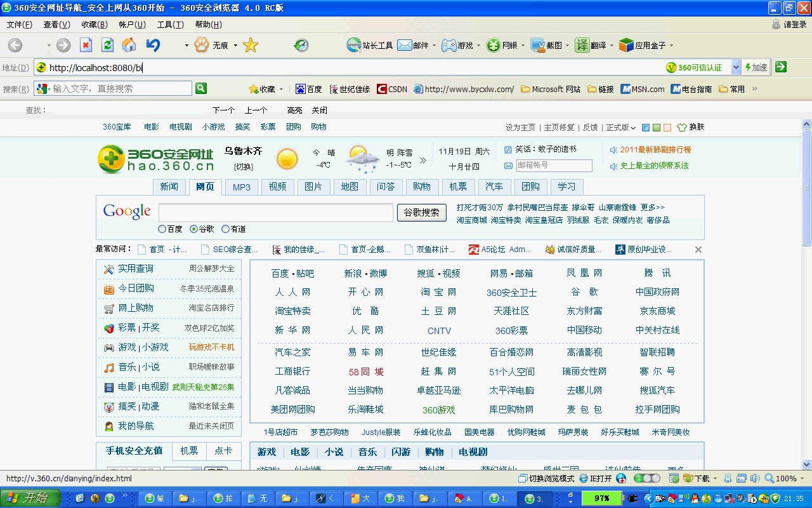Click 设为主页 link
The image size is (812, 508).
click(520, 127)
